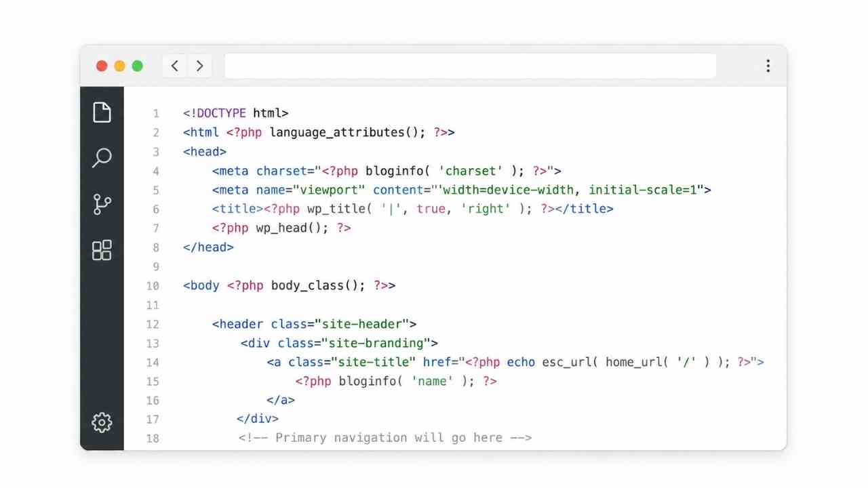Click the closing '</a>' tag

(281, 400)
